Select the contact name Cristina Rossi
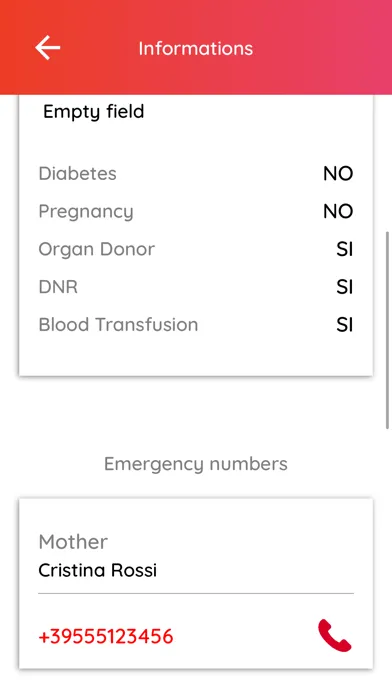Screen dimensions: 392x696 pos(98,570)
